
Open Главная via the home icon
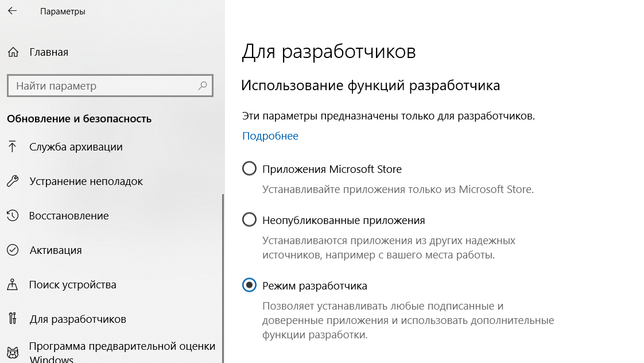[x=13, y=52]
